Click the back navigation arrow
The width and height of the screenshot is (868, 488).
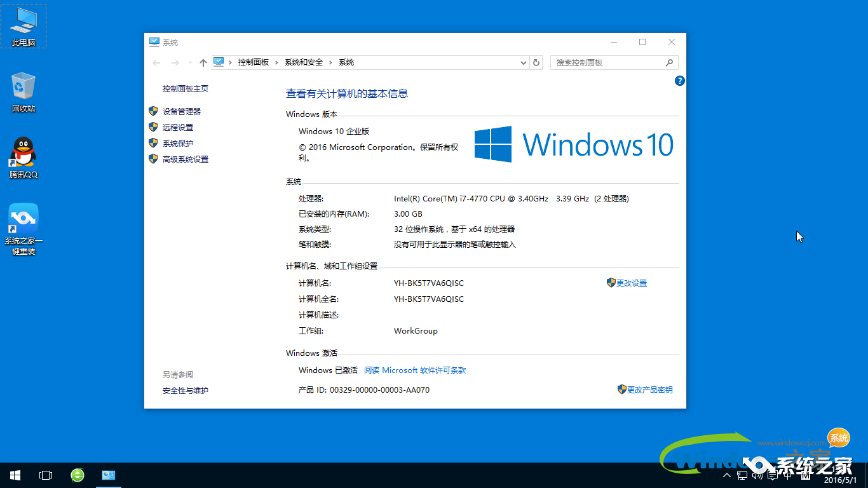pos(156,62)
